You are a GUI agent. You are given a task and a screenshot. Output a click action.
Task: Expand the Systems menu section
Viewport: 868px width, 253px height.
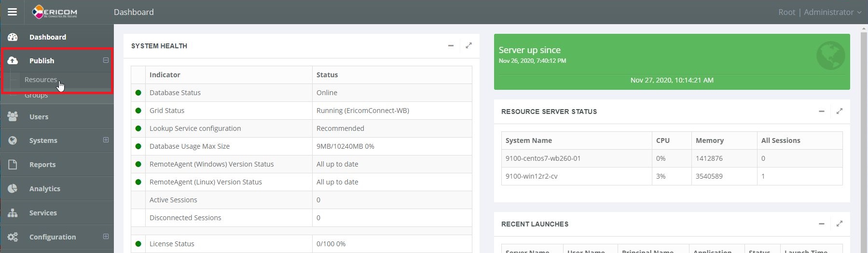click(x=106, y=140)
